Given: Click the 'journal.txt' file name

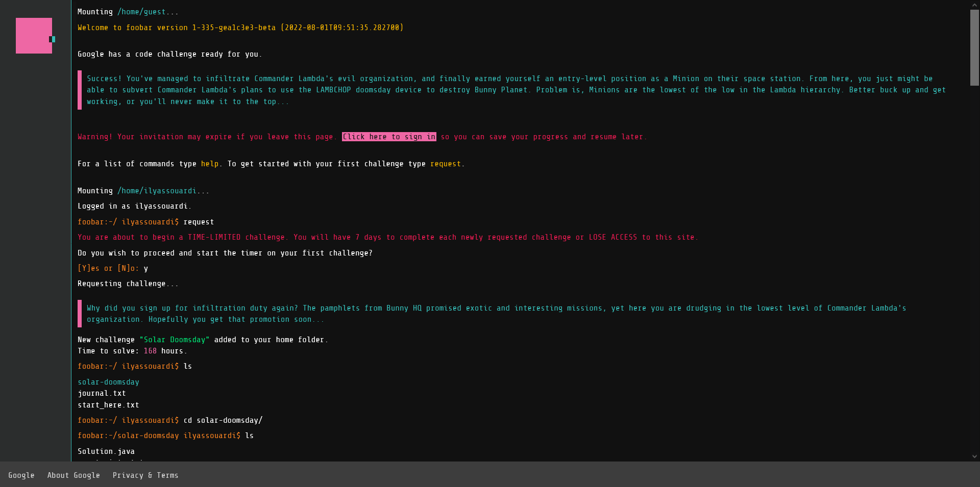Looking at the screenshot, I should [x=102, y=393].
